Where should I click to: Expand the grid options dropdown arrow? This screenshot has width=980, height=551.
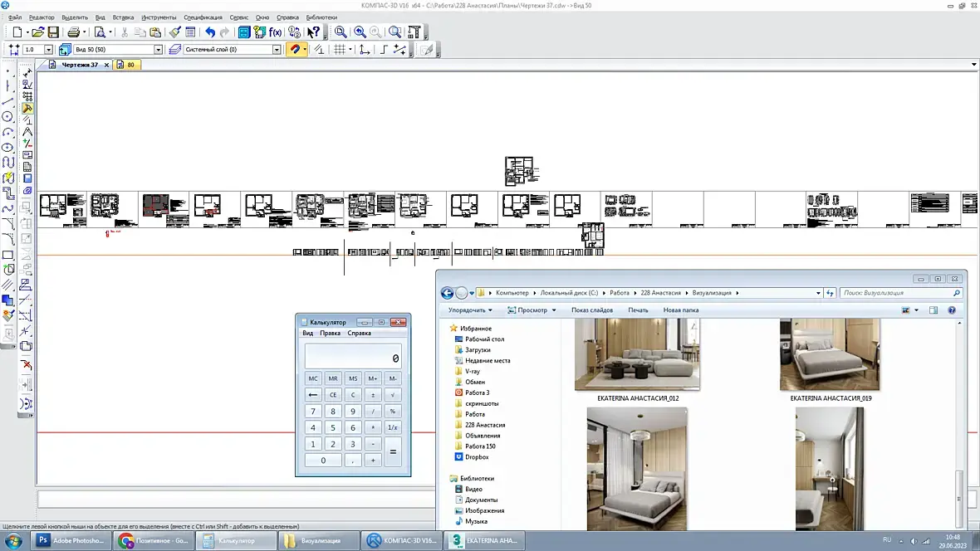coord(350,49)
